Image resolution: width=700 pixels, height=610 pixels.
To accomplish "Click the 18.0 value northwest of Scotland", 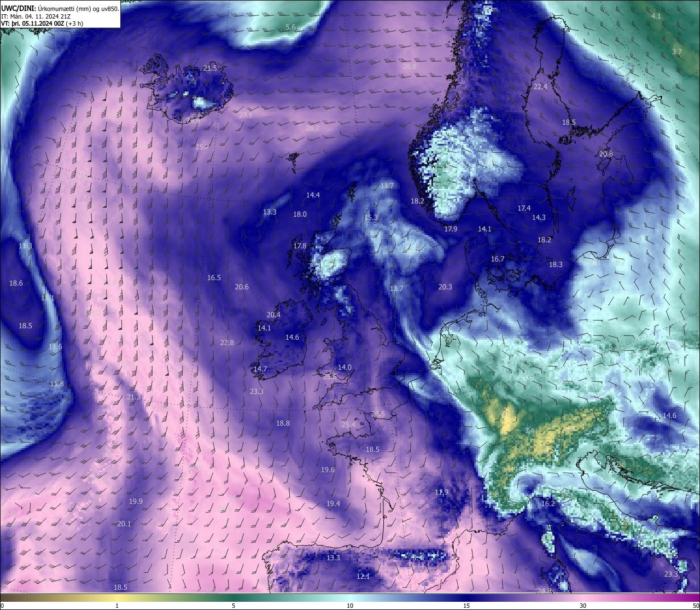I will [300, 214].
